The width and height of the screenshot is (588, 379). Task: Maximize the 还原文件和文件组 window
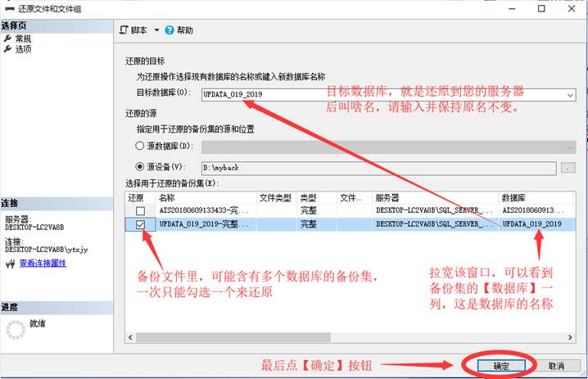(541, 8)
